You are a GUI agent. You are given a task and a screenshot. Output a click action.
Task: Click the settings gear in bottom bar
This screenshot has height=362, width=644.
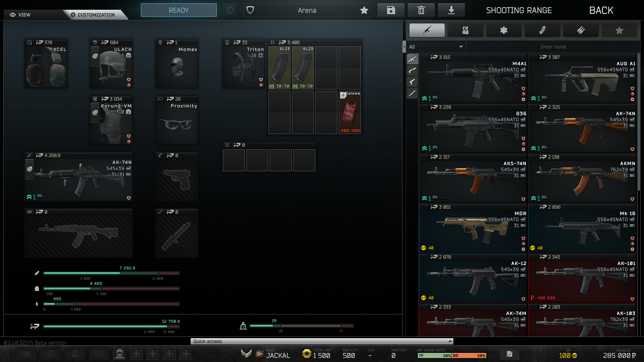51,354
